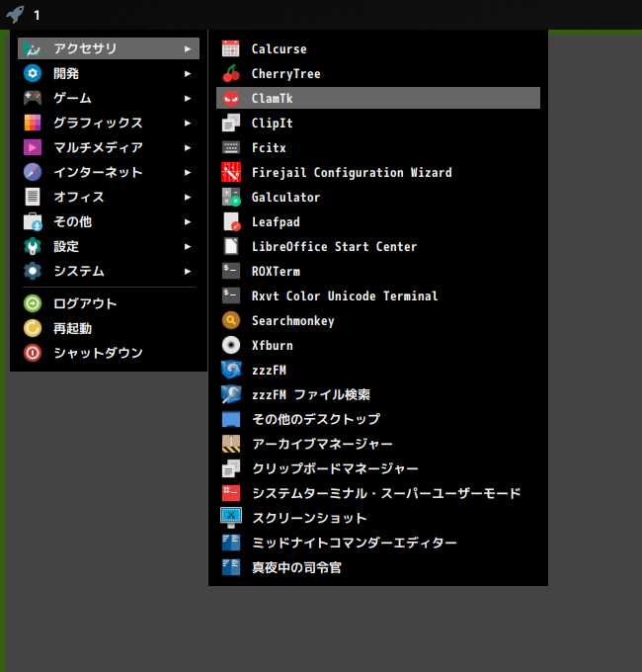642x672 pixels.
Task: Open Firejail Configuration Wizard entry
Action: (x=378, y=172)
